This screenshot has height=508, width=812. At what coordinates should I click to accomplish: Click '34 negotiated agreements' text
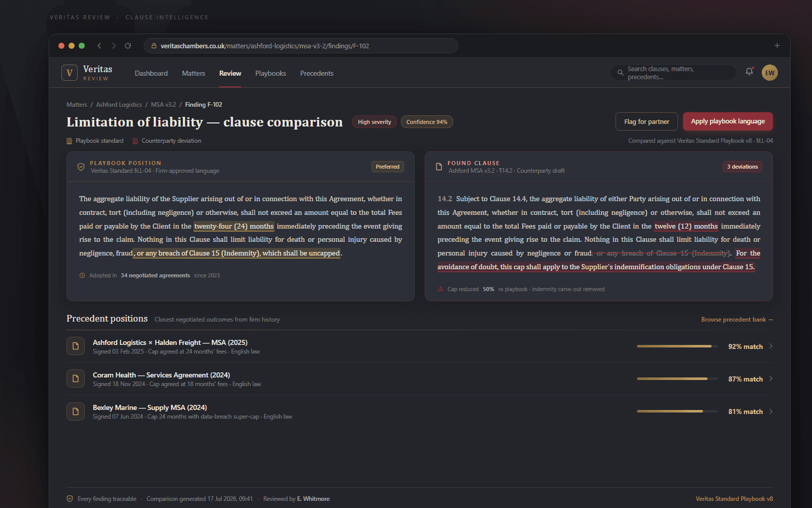coord(155,275)
